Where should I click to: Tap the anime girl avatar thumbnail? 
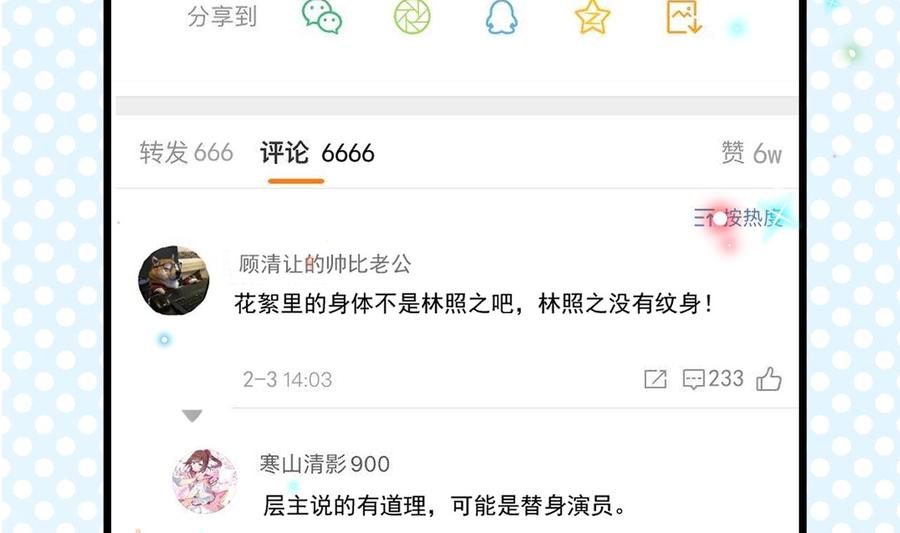[204, 481]
